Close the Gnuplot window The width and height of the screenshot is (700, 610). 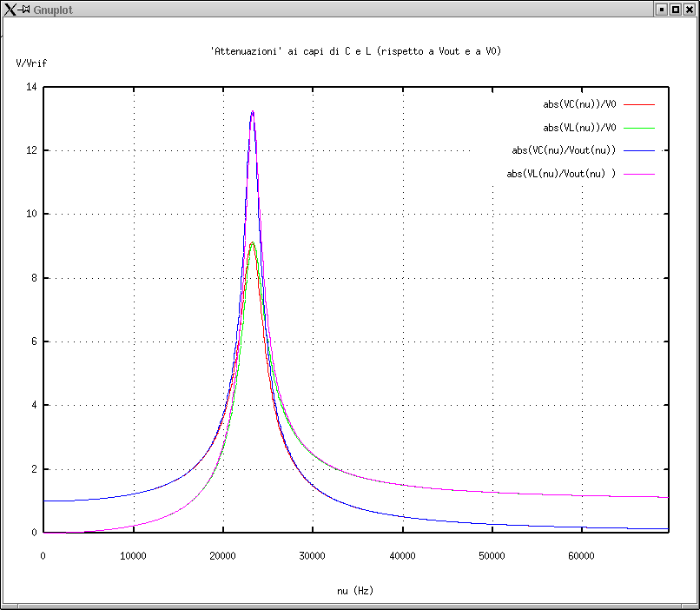[x=690, y=9]
